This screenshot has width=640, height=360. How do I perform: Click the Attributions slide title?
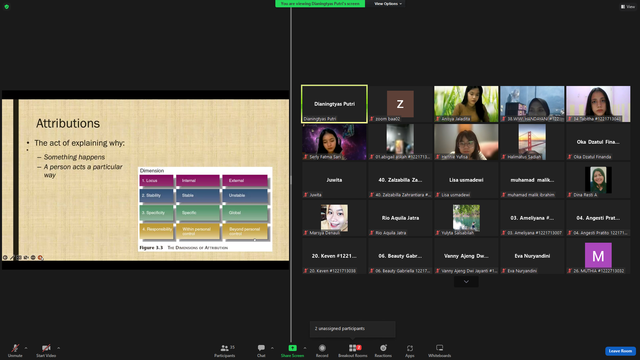pyautogui.click(x=68, y=124)
